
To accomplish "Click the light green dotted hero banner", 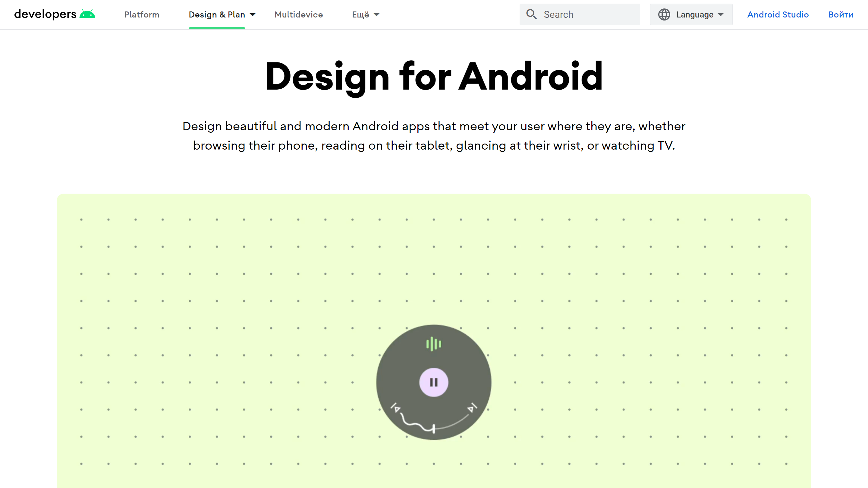I will (236, 287).
